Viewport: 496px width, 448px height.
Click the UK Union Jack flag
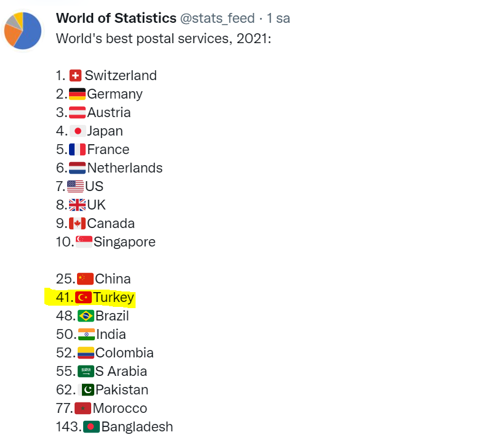click(77, 205)
